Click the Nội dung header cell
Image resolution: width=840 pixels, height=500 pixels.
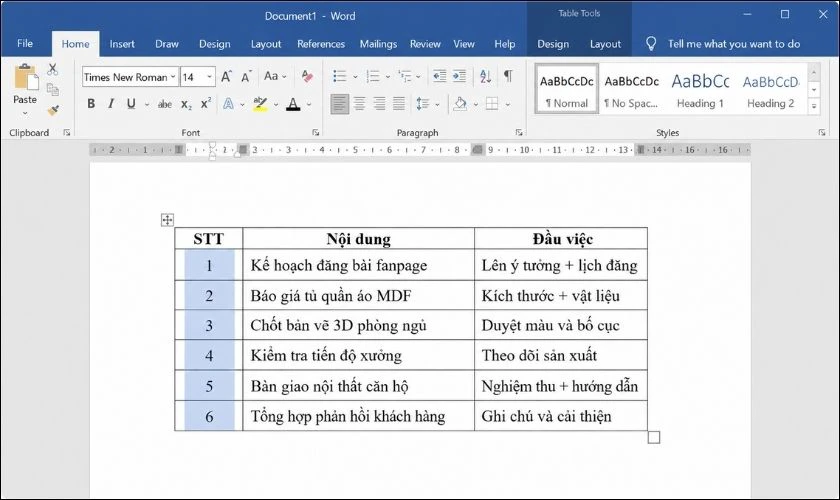point(358,238)
